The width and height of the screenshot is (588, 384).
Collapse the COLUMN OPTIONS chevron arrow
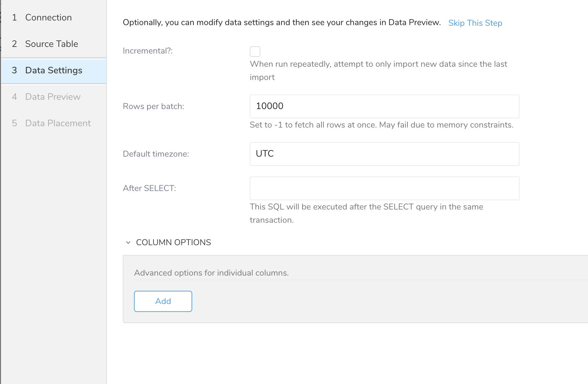click(128, 243)
